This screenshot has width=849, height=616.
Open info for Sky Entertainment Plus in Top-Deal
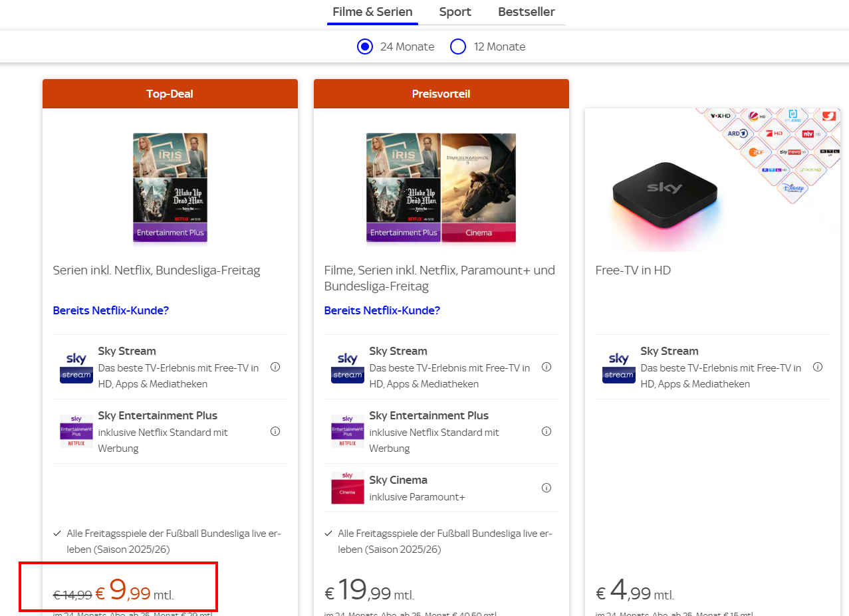(x=275, y=431)
